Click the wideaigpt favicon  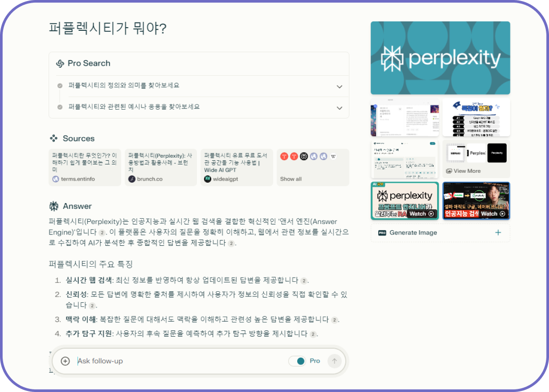(x=207, y=179)
